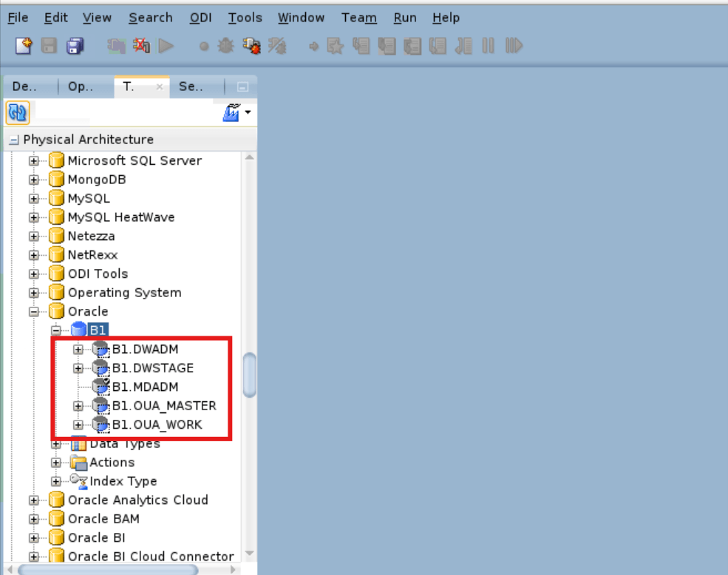Click the MySQL technology icon
The width and height of the screenshot is (728, 575).
[57, 198]
